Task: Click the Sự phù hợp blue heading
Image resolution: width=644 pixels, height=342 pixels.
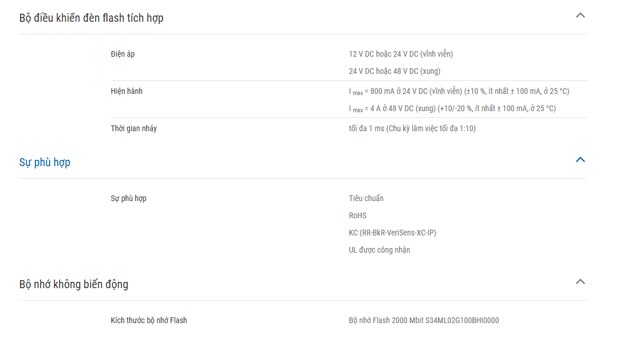Action: [45, 162]
